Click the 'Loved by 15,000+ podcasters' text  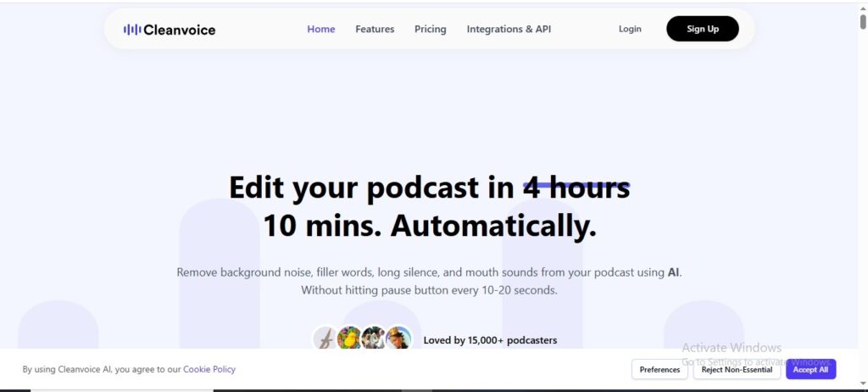click(x=490, y=340)
